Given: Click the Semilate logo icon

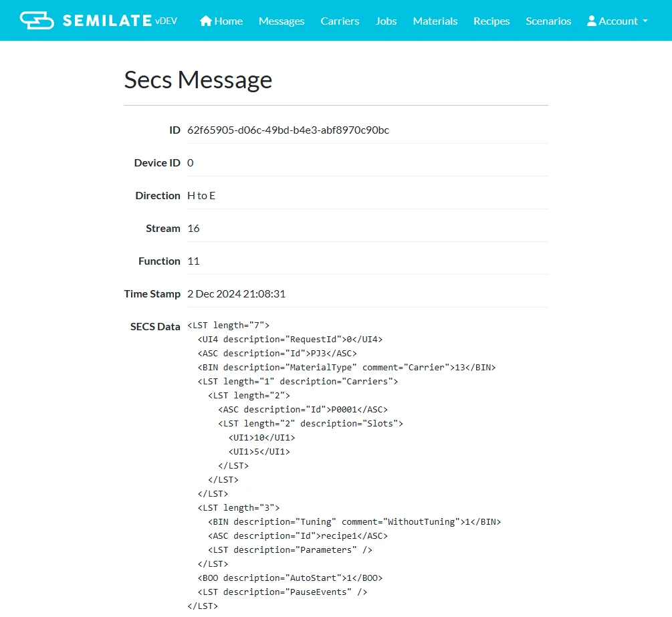Looking at the screenshot, I should point(37,21).
